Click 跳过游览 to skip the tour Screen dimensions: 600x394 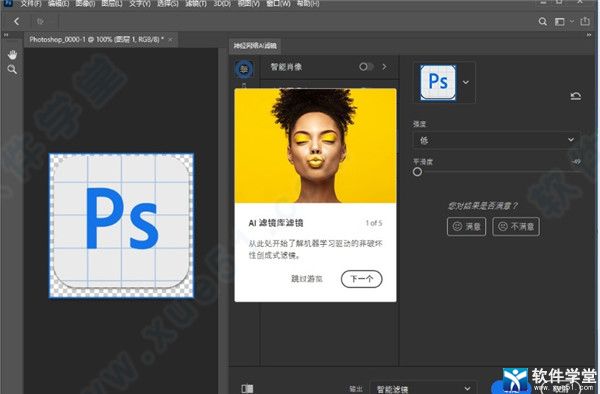[307, 279]
